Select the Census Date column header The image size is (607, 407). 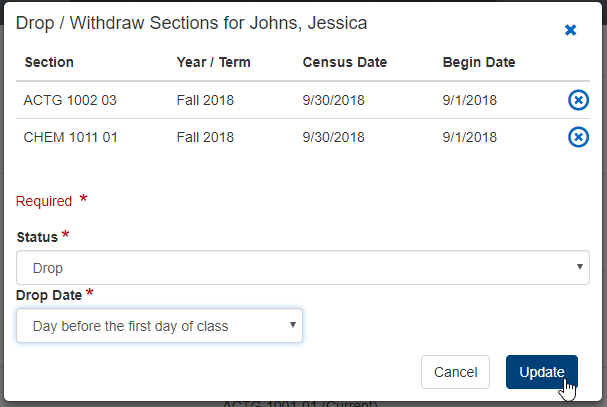click(344, 62)
